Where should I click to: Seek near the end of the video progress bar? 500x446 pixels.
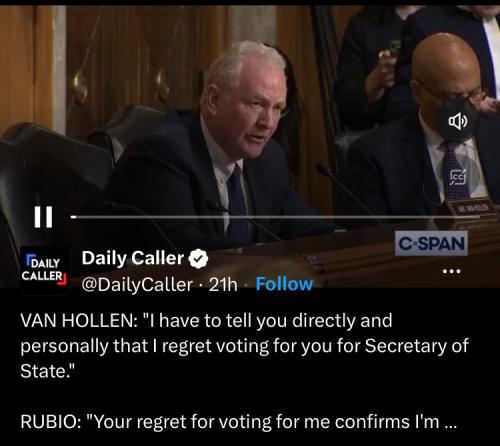tap(467, 217)
